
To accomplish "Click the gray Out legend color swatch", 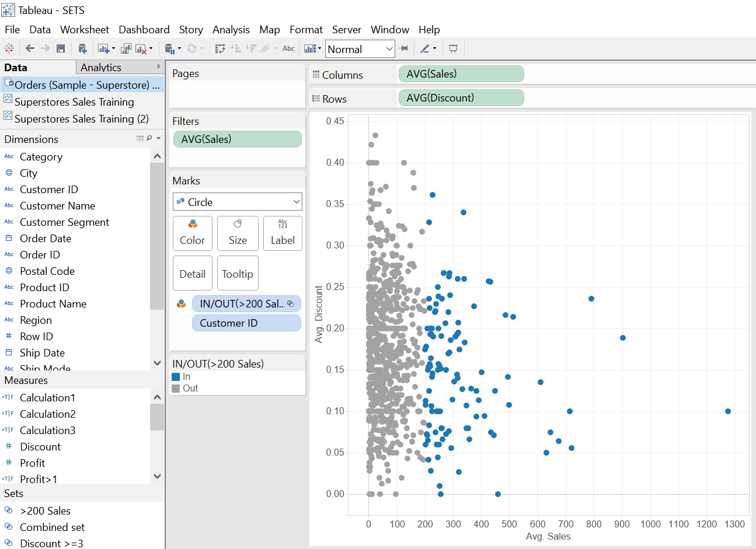I will coord(176,388).
